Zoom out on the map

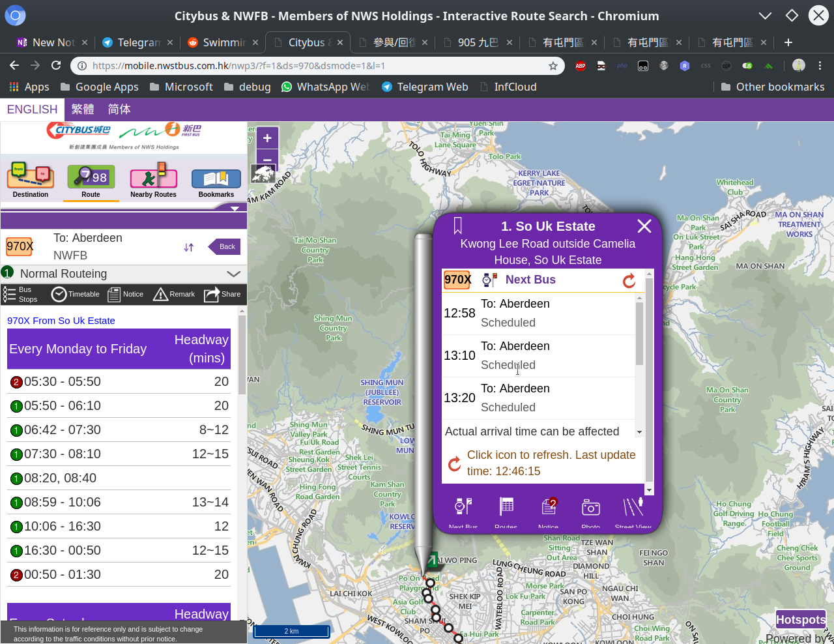pyautogui.click(x=267, y=158)
